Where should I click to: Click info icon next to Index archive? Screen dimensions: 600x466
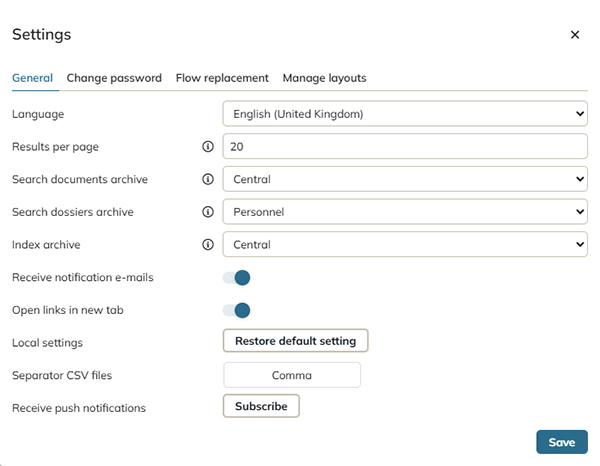pos(208,244)
